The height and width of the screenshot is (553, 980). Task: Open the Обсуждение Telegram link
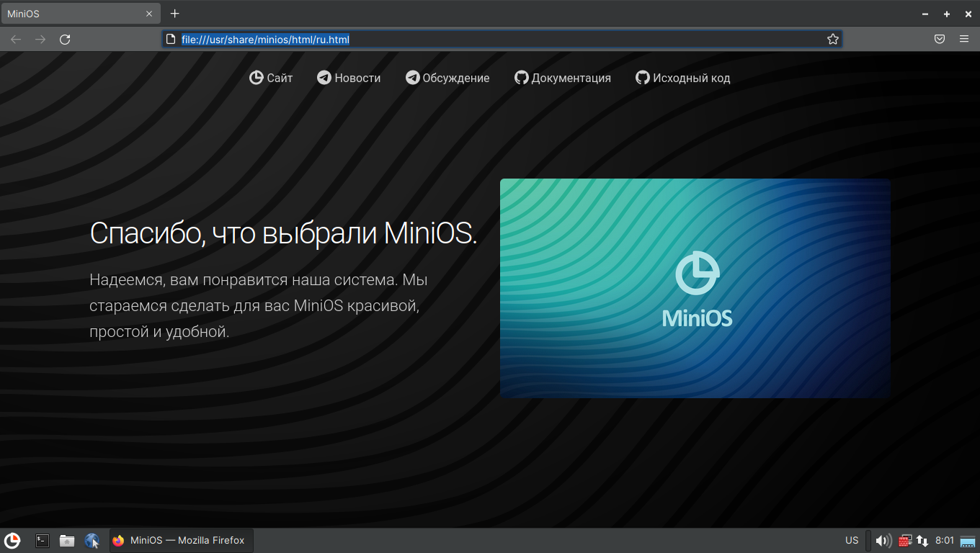[447, 78]
